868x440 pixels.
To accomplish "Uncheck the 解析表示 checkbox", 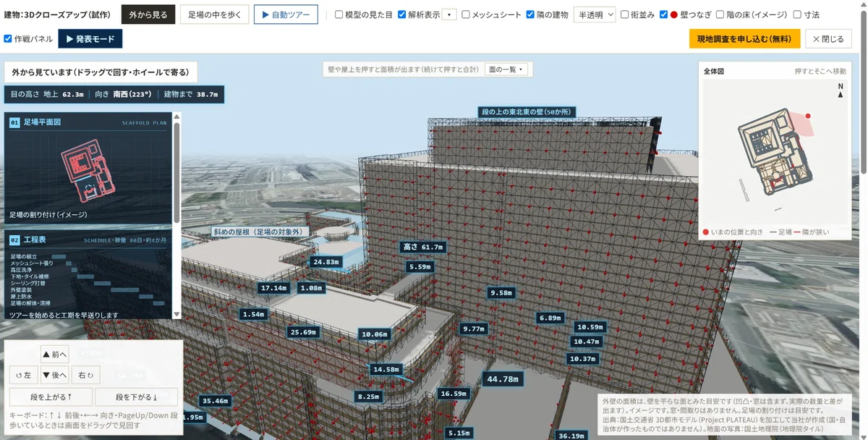I will pos(402,14).
